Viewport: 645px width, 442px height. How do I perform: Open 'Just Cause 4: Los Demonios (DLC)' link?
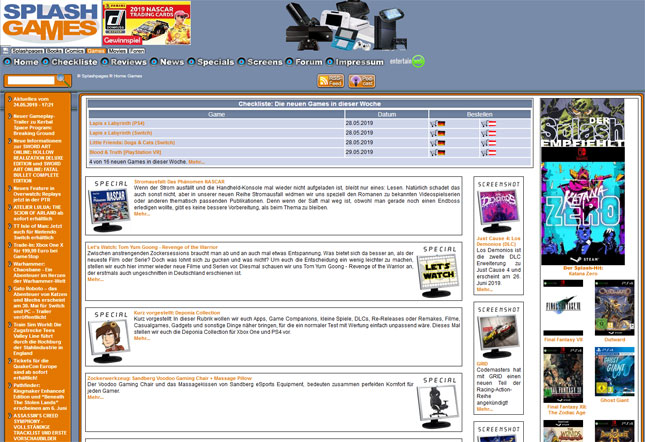click(x=498, y=241)
